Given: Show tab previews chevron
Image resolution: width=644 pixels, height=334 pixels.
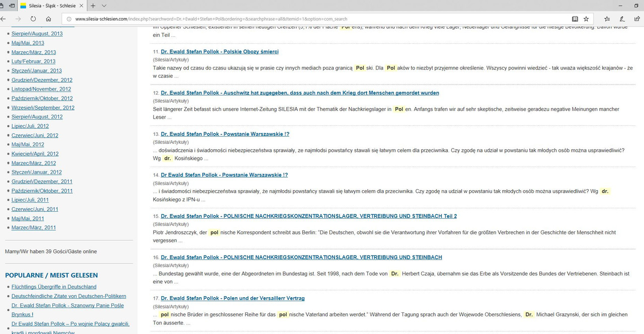Looking at the screenshot, I should (104, 6).
